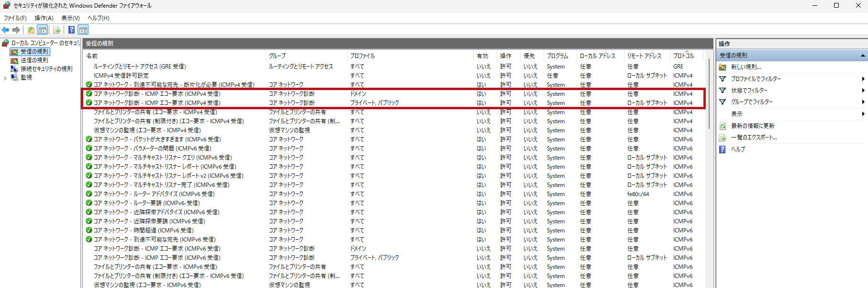Select ファイルとプリンターの共有 (エコー要求 - ICMPv4 受信) rule

click(155, 112)
